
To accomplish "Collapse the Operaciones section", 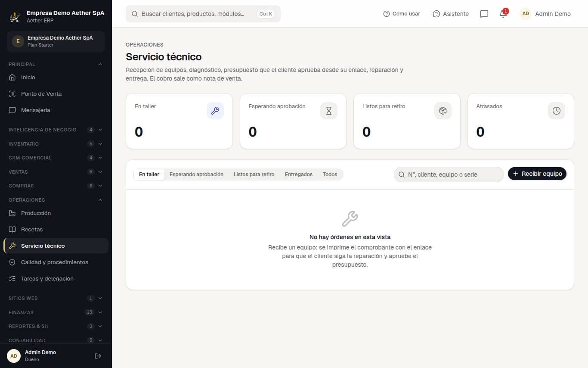I will tap(56, 200).
